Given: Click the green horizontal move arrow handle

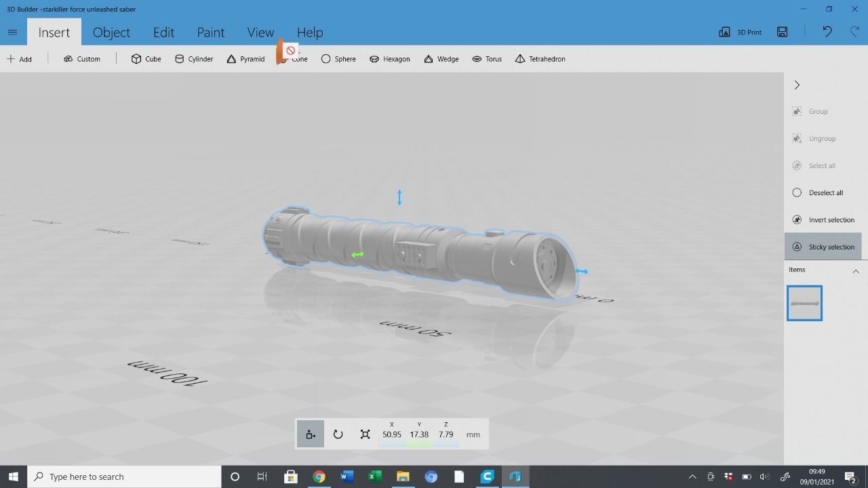Looking at the screenshot, I should coord(357,254).
